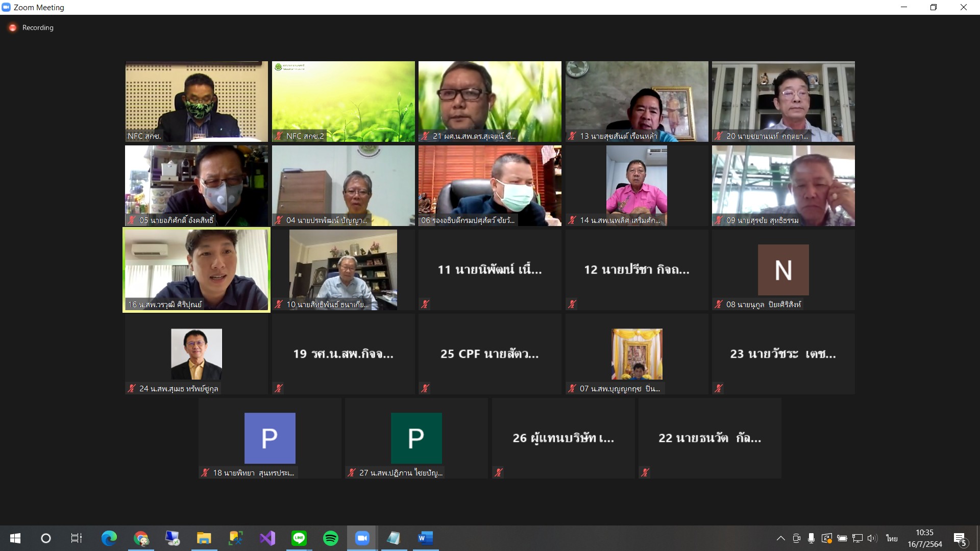This screenshot has height=551, width=980.
Task: Open Visual Studio from taskbar
Action: point(267,538)
